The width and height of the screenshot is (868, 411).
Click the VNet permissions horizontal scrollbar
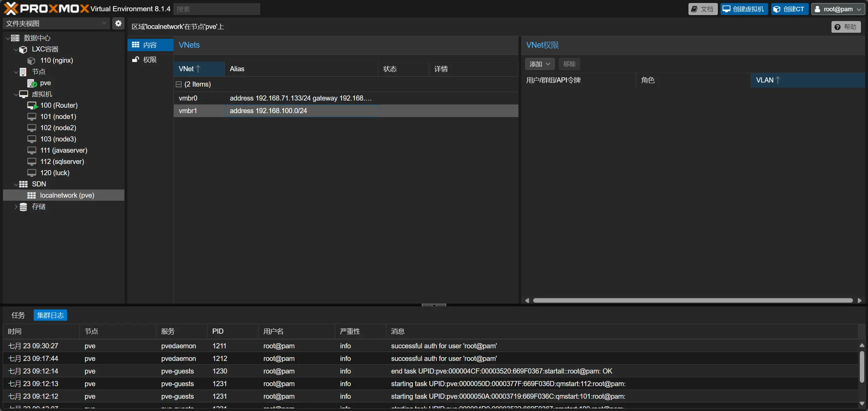click(x=693, y=301)
